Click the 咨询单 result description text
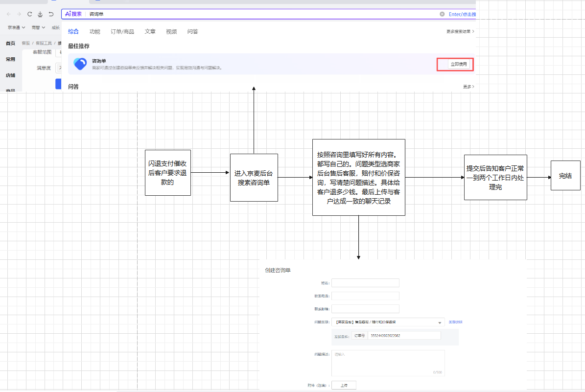Image resolution: width=585 pixels, height=392 pixels. click(x=157, y=68)
